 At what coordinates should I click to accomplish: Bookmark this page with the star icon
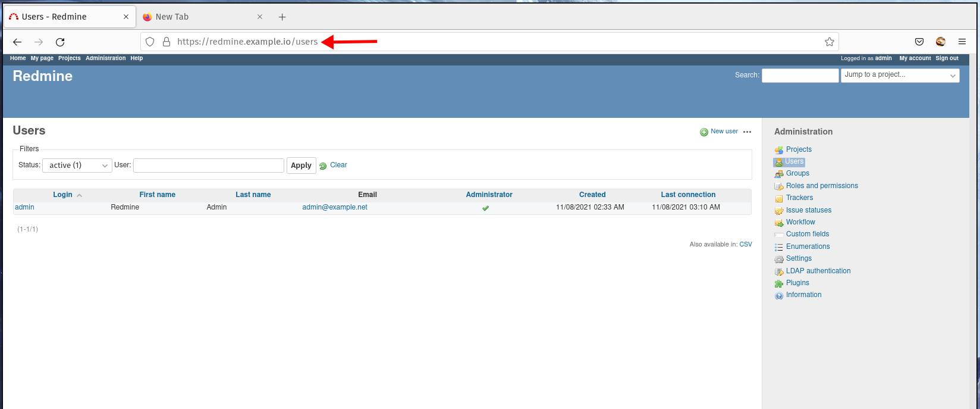(x=830, y=42)
